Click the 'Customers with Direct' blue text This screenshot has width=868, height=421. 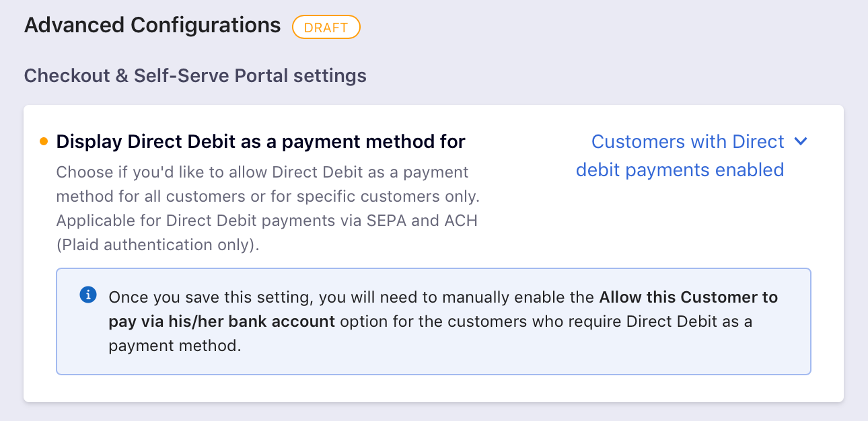pyautogui.click(x=688, y=142)
